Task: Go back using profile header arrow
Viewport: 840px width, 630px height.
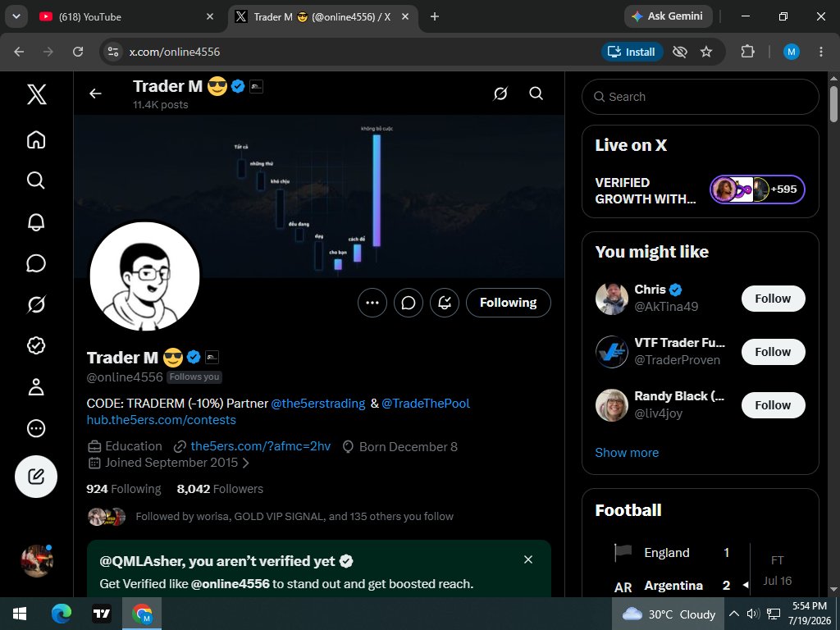Action: click(95, 94)
